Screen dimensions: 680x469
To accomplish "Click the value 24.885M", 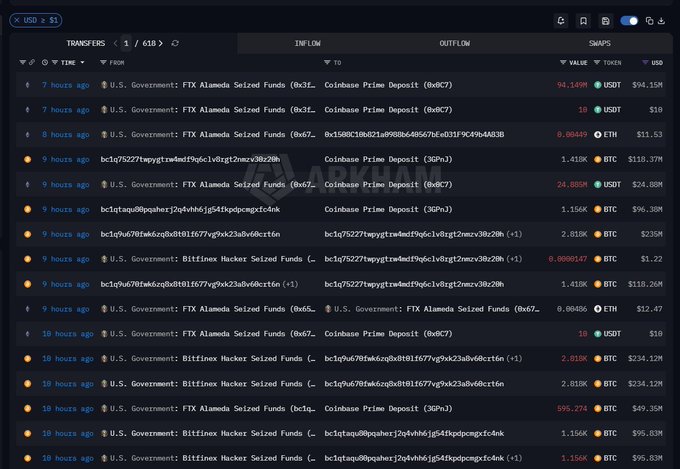I will (572, 184).
